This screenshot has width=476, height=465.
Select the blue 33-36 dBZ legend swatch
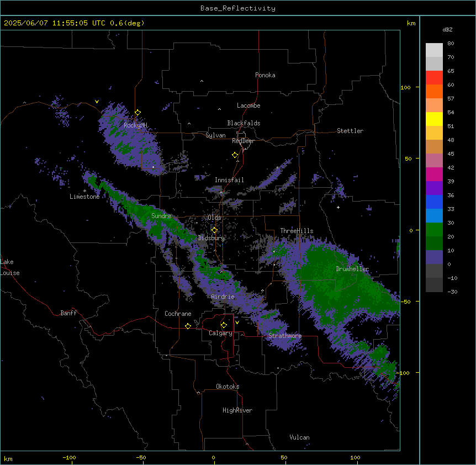[434, 202]
